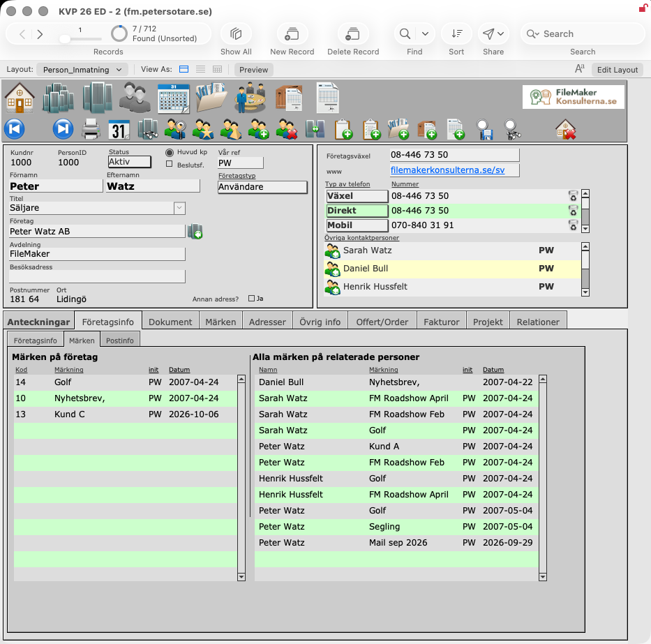Go to first record with blue arrow
Image resolution: width=651 pixels, height=644 pixels.
pos(15,129)
